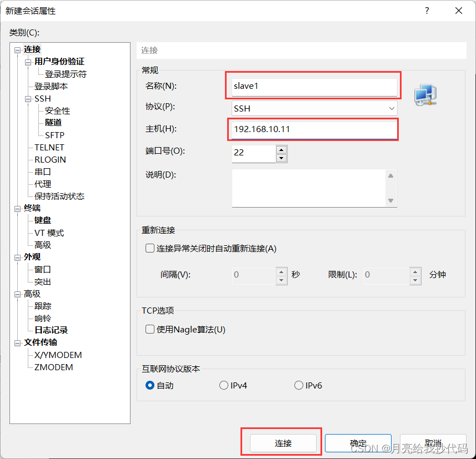Viewport: 476px width, 459px height.
Task: Select IPv4 radio button
Action: click(224, 385)
